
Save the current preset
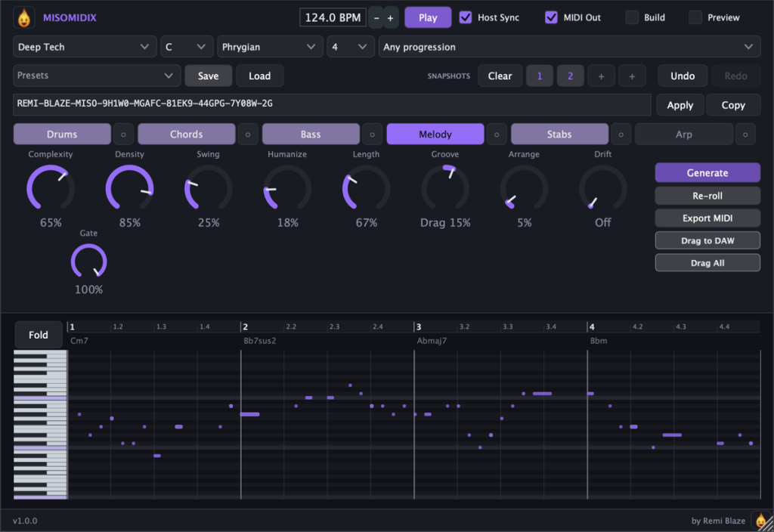tap(209, 76)
